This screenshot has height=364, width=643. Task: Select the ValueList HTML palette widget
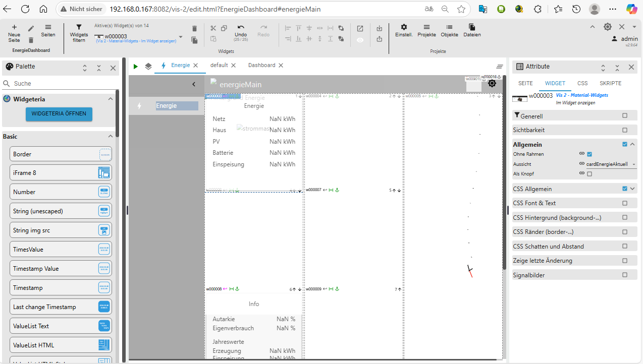click(61, 345)
